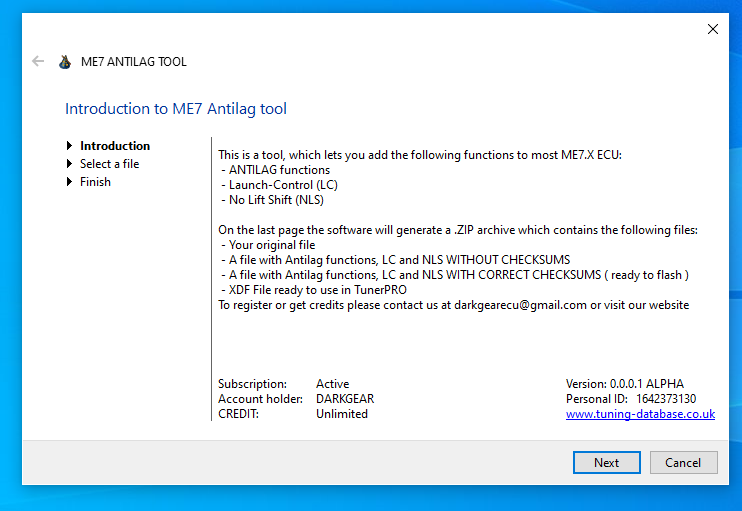Jump to the Finish step
This screenshot has width=742, height=511.
point(95,182)
